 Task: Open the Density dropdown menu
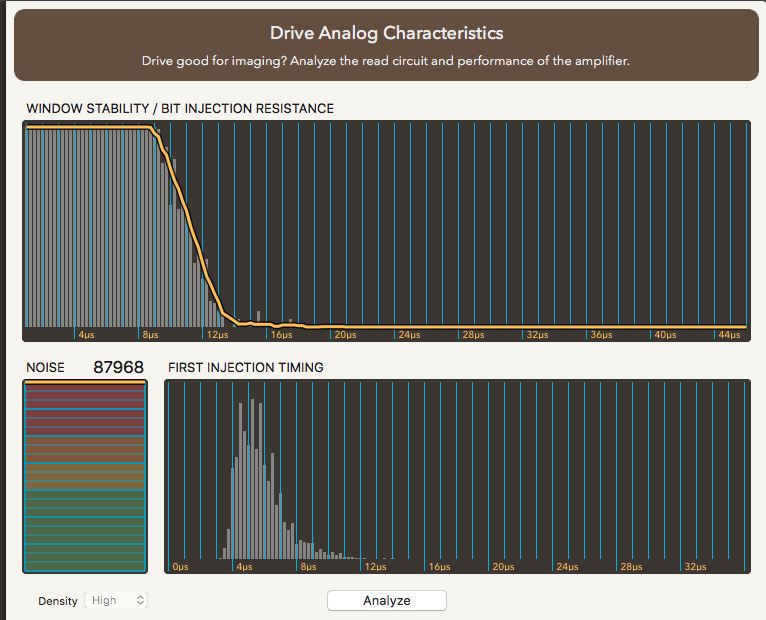click(x=117, y=600)
